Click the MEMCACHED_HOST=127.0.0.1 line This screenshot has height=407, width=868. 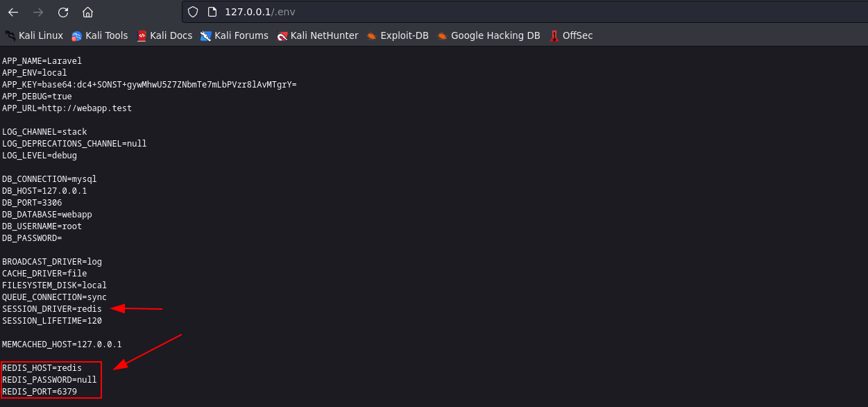62,344
